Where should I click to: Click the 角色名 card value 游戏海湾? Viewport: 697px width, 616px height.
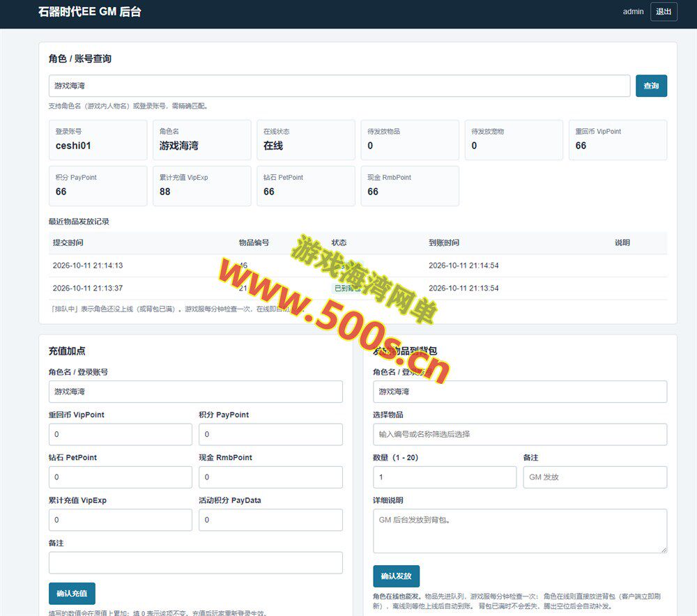pyautogui.click(x=178, y=146)
